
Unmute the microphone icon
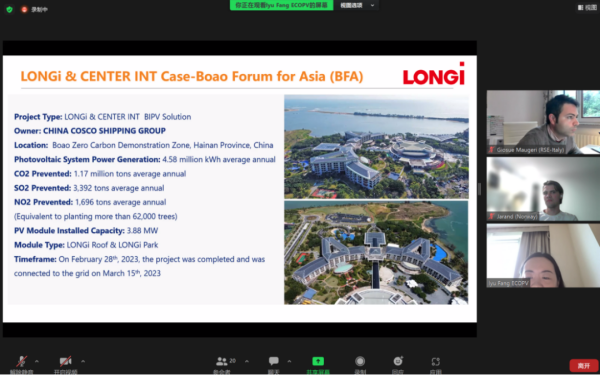22,361
